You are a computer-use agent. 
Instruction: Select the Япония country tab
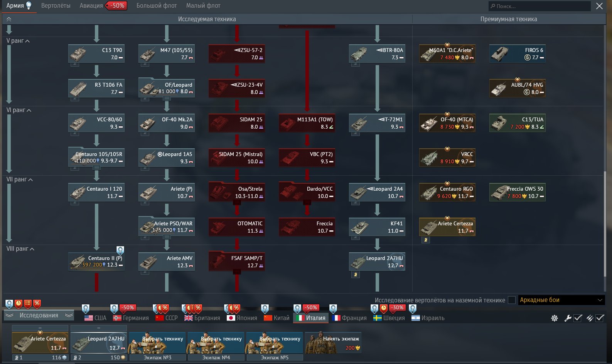click(x=242, y=318)
